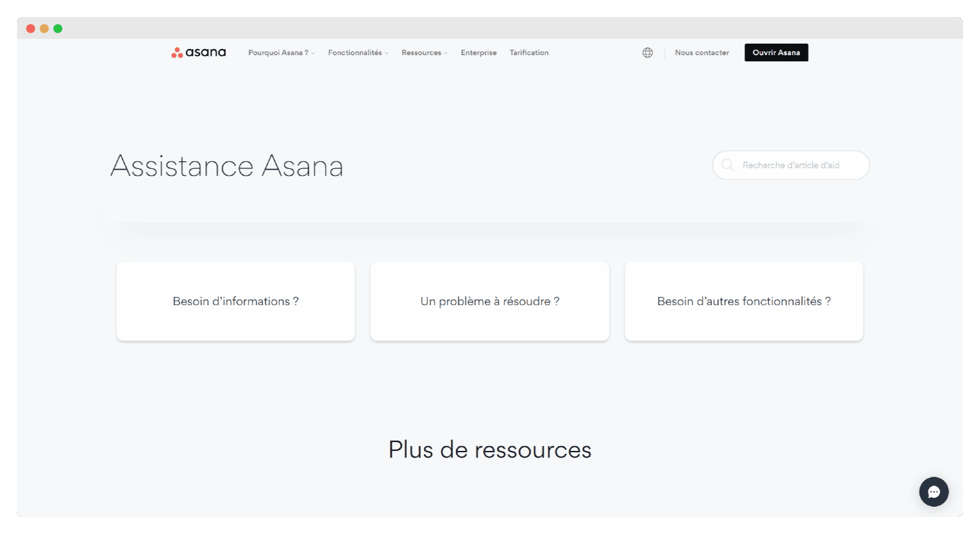Click the Assistance Asana heading
The width and height of the screenshot is (980, 534).
click(x=227, y=166)
